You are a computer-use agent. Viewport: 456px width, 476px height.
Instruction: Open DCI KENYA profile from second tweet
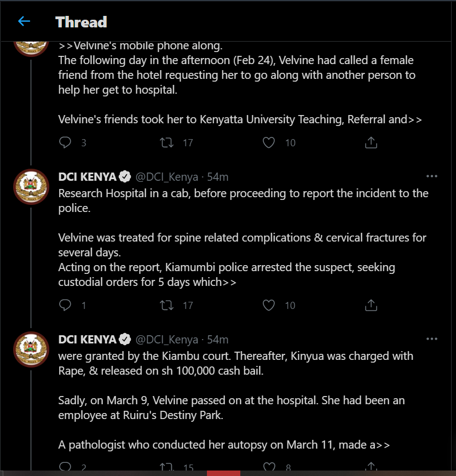(87, 177)
